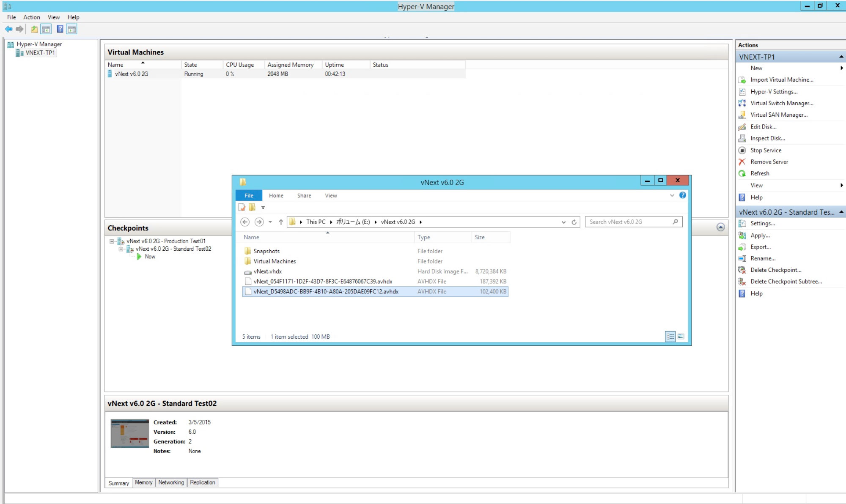Viewport: 846px width, 504px height.
Task: Rename the selected checkpoint
Action: tap(763, 258)
